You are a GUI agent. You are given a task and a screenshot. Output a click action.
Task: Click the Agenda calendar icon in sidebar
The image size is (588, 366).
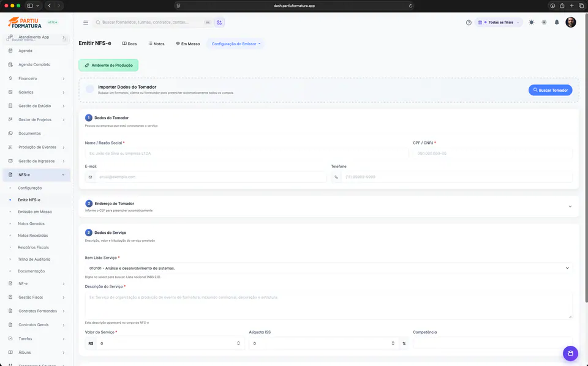tap(10, 51)
